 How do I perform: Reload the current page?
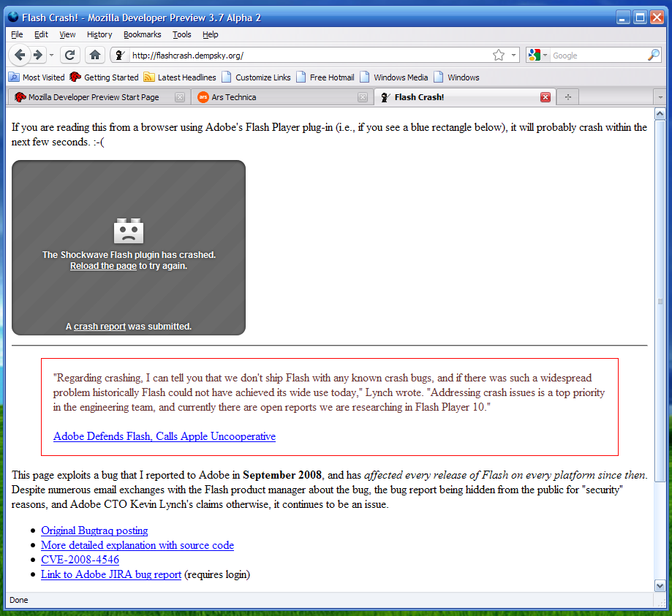(69, 55)
